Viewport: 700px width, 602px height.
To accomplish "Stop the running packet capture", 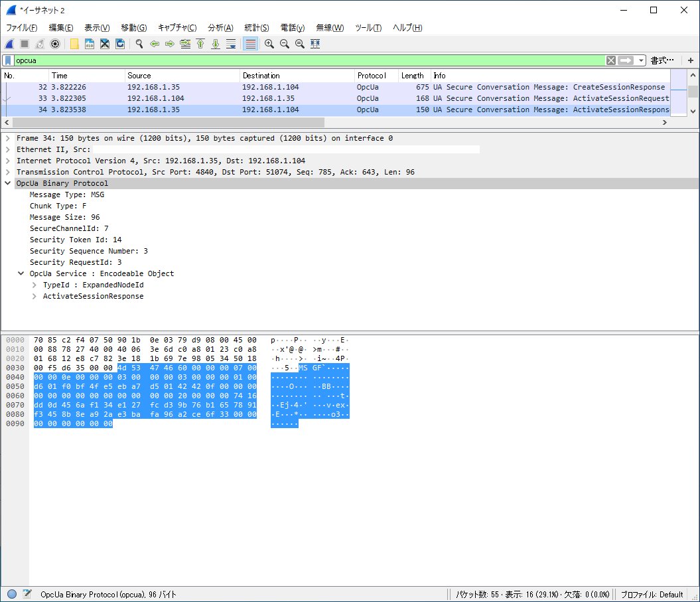I will pos(25,44).
